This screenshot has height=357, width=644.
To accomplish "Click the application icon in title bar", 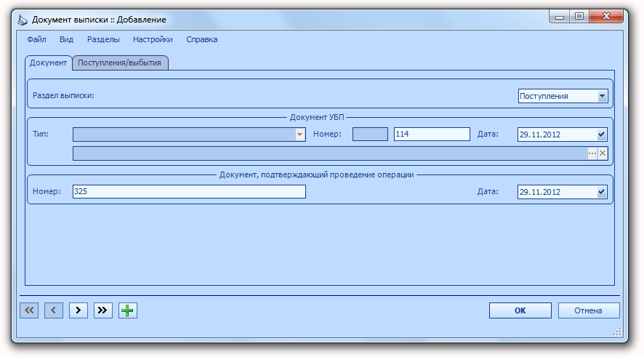I will pyautogui.click(x=23, y=20).
